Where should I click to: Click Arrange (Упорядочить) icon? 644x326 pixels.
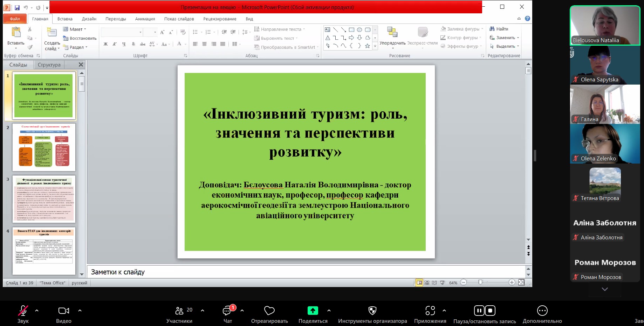[392, 32]
